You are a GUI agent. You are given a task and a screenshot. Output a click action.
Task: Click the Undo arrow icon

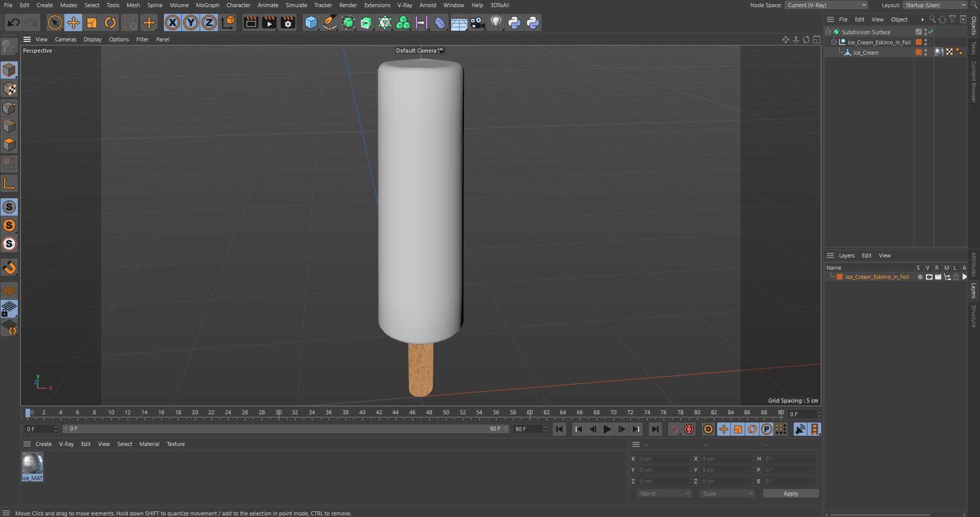point(14,22)
